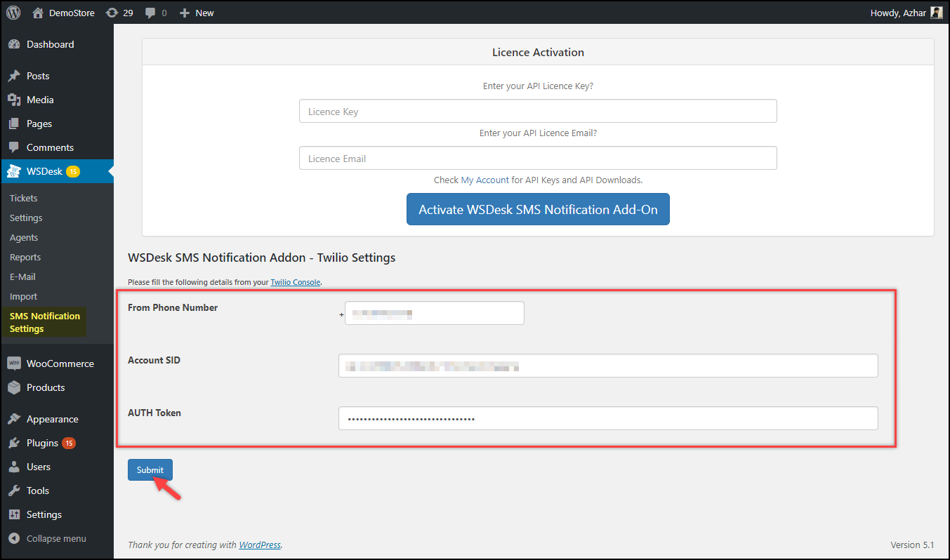Click the Licence Activation panel heading
Image resolution: width=950 pixels, height=560 pixels.
click(x=538, y=52)
